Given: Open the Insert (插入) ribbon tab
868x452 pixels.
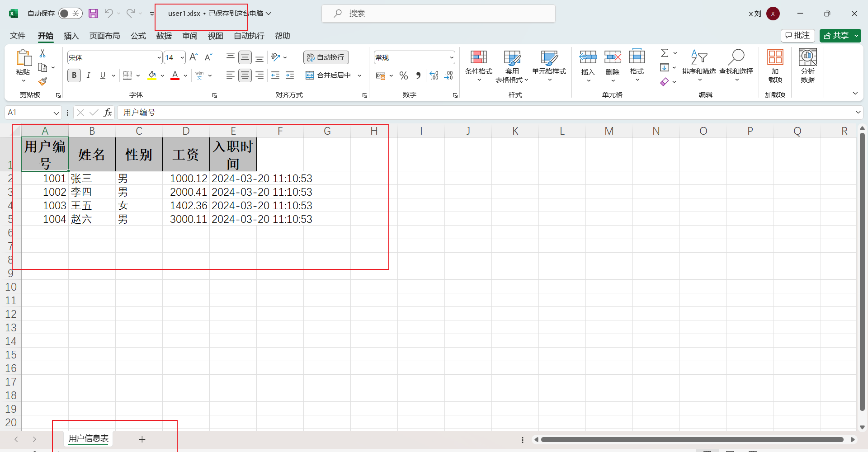Looking at the screenshot, I should click(71, 36).
